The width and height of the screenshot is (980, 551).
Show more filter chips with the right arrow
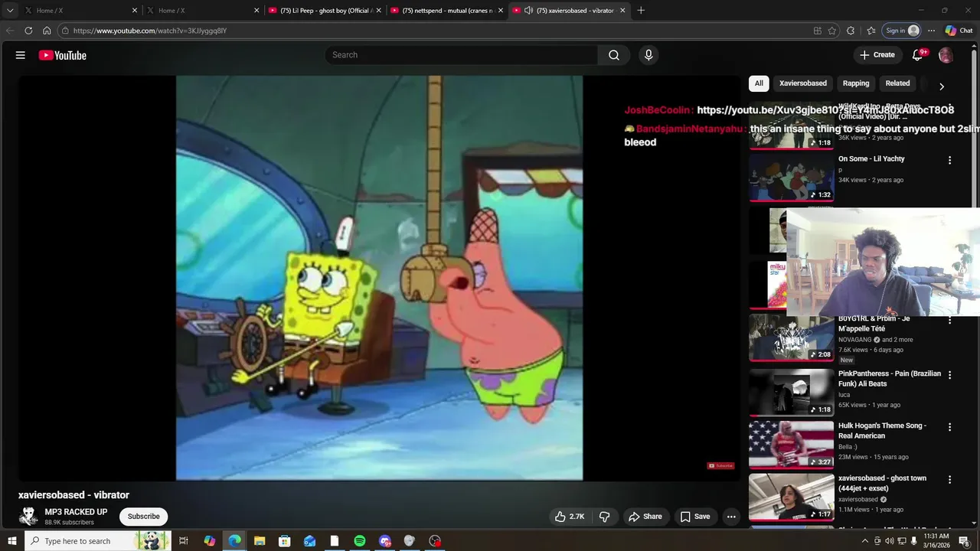tap(942, 86)
